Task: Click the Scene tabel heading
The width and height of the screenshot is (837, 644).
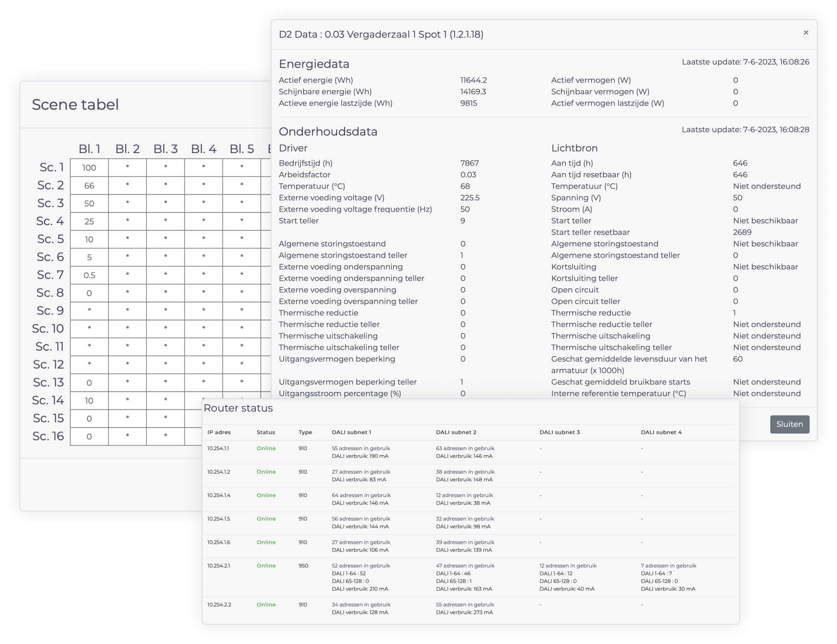Action: point(75,104)
